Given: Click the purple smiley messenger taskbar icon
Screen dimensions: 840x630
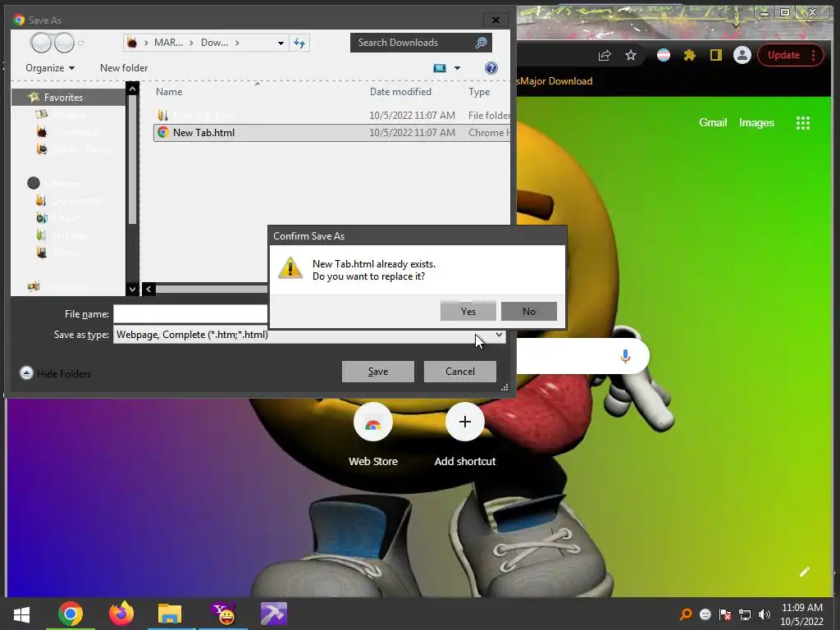Looking at the screenshot, I should click(223, 614).
